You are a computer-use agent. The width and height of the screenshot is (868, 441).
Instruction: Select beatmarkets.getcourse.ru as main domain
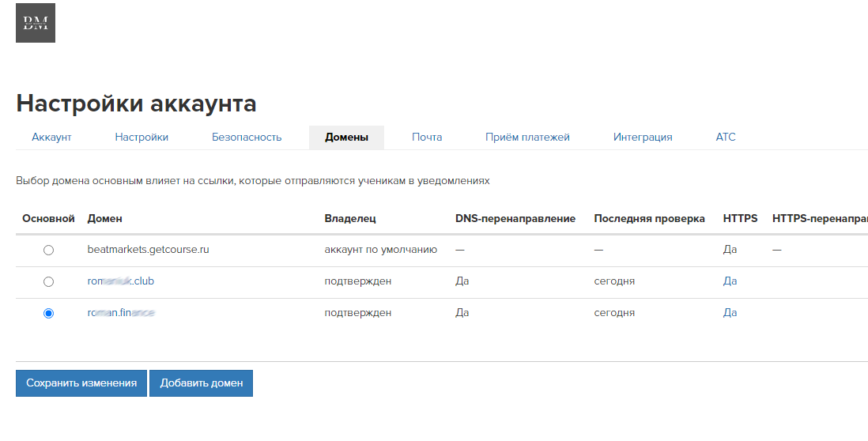[49, 250]
